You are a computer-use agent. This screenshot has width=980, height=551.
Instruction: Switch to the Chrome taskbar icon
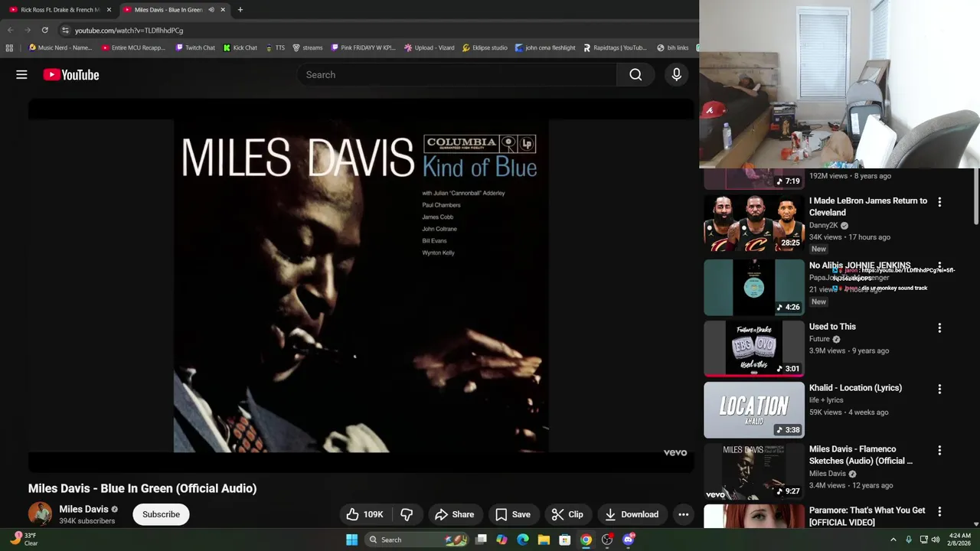point(586,540)
